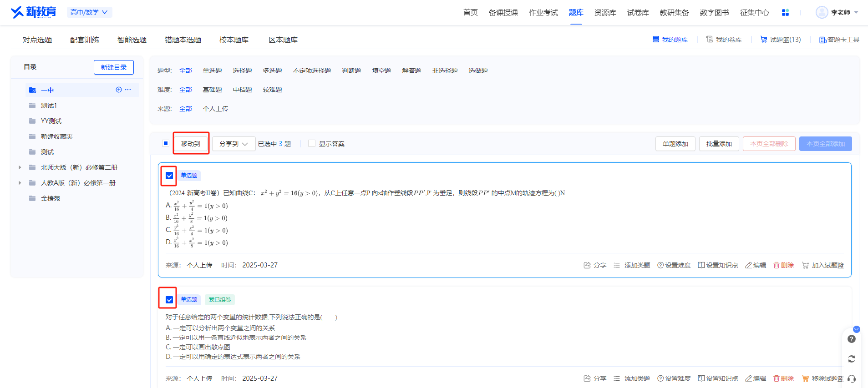
Task: Enable 显示答案 checkbox
Action: pyautogui.click(x=312, y=143)
